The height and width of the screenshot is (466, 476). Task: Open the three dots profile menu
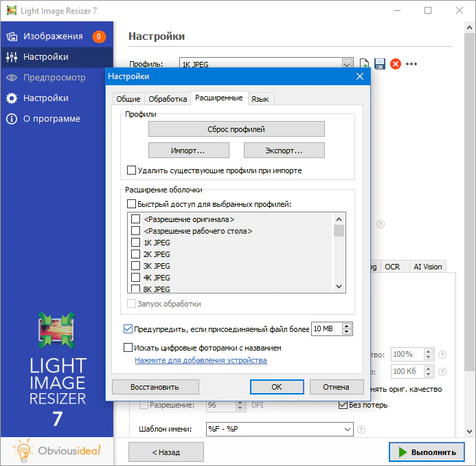tap(411, 64)
